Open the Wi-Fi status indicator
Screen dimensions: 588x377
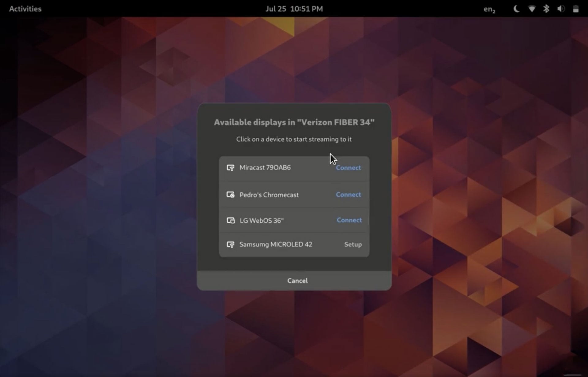tap(532, 9)
